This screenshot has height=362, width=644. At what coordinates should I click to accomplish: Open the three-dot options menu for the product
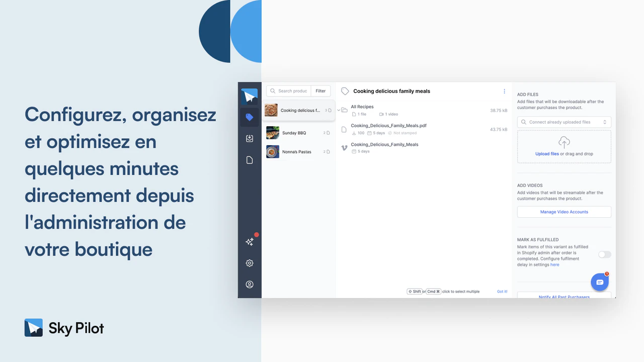[x=504, y=91]
